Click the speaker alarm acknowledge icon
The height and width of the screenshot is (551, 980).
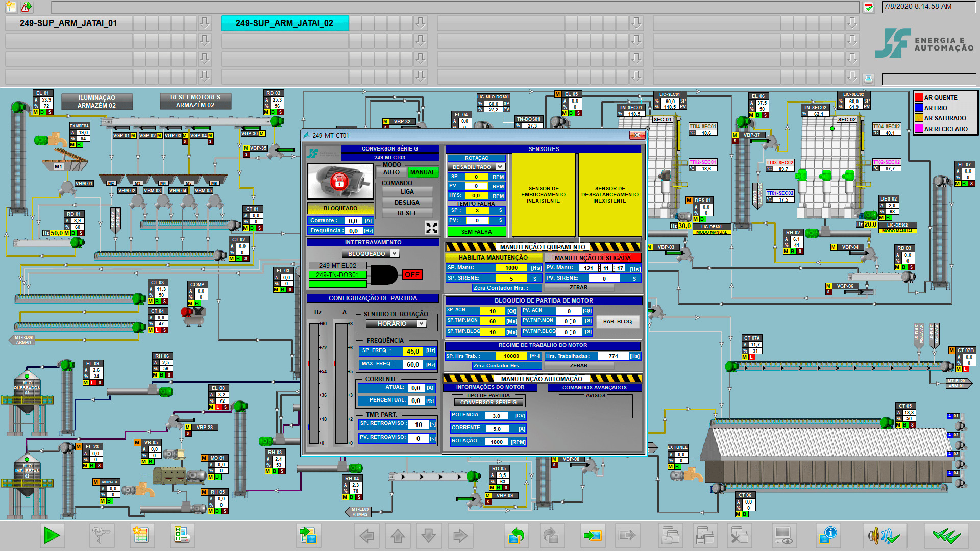pos(885,535)
